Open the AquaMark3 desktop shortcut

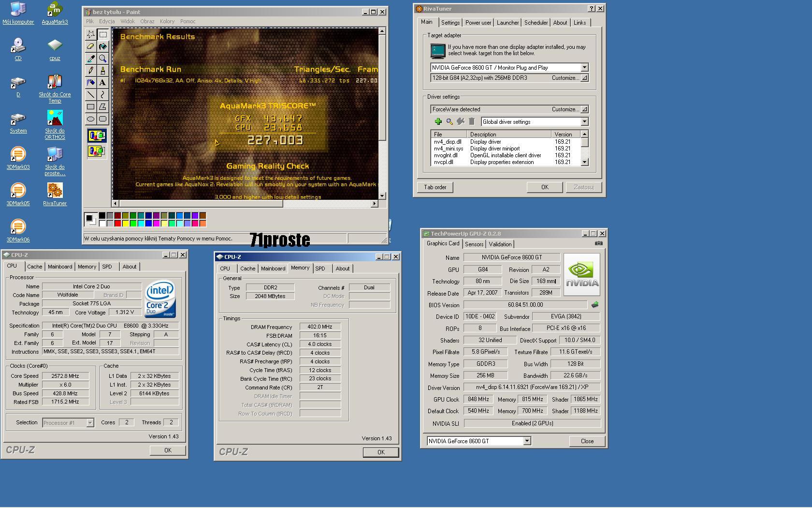coord(55,13)
